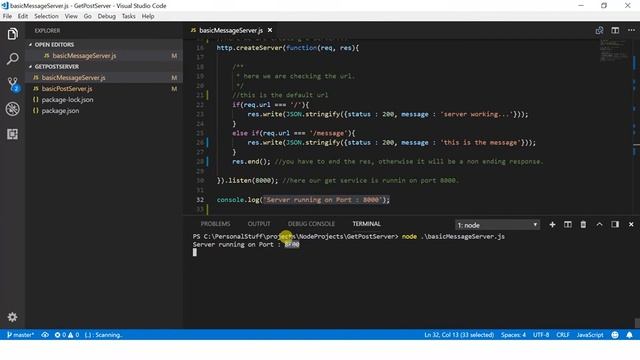Switch to the Problems tab
Image resolution: width=640 pixels, height=360 pixels.
[x=215, y=224]
